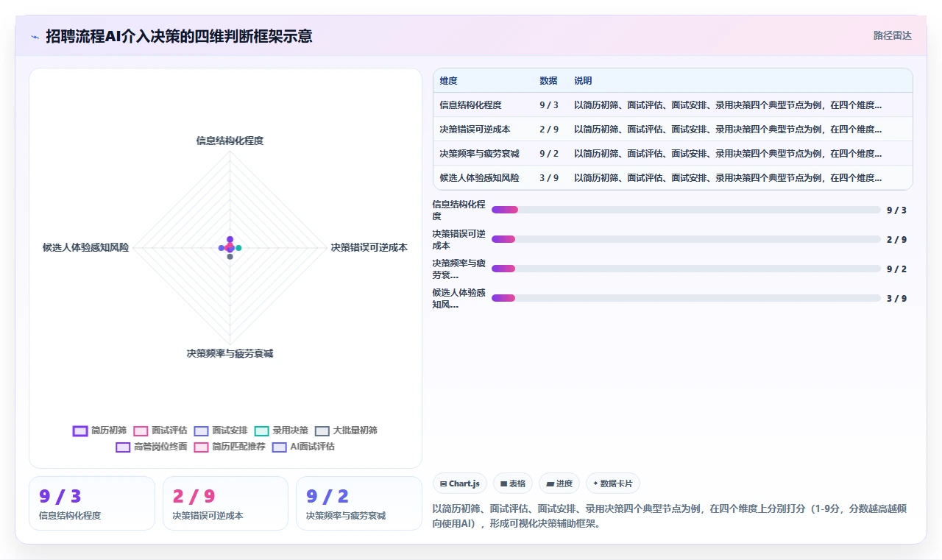Toggle the 面试评估 legend series
The height and width of the screenshot is (560, 942).
pos(160,430)
